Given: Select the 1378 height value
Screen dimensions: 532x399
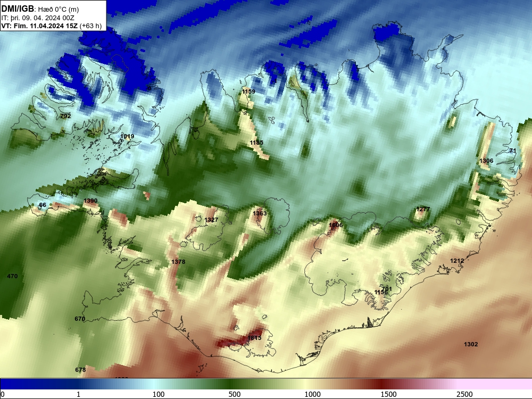Looking at the screenshot, I should (x=178, y=262).
